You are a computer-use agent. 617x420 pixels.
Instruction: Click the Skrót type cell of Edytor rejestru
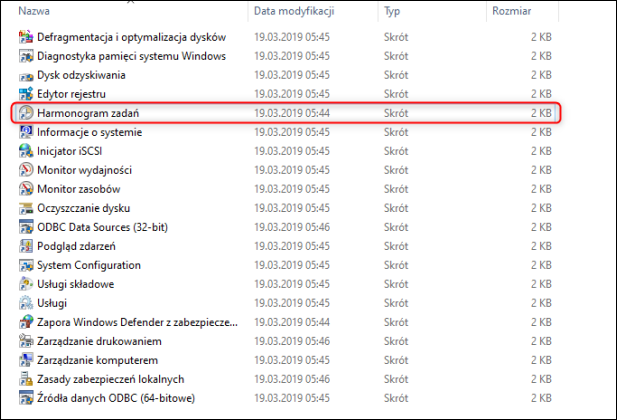tap(396, 94)
